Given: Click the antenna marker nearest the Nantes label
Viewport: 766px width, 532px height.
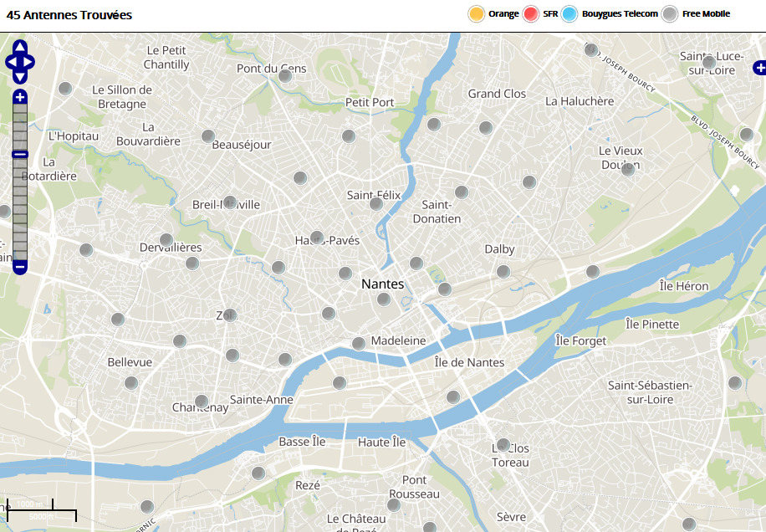Looking at the screenshot, I should pos(383,299).
